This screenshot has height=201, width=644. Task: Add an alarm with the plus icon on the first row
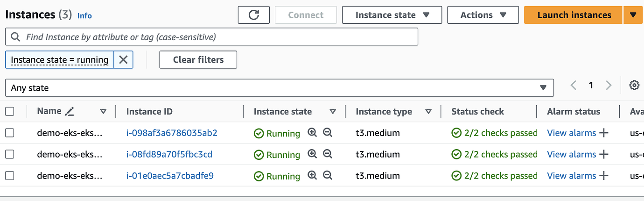pos(604,133)
